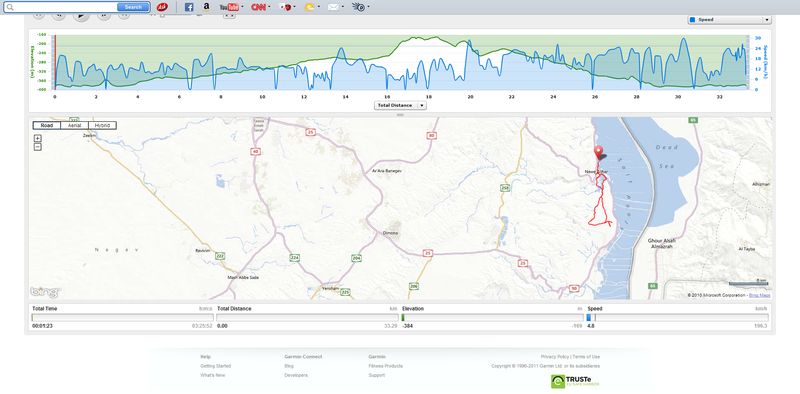Open the Speed chart metric dropdown
The height and width of the screenshot is (394, 800).
729,20
